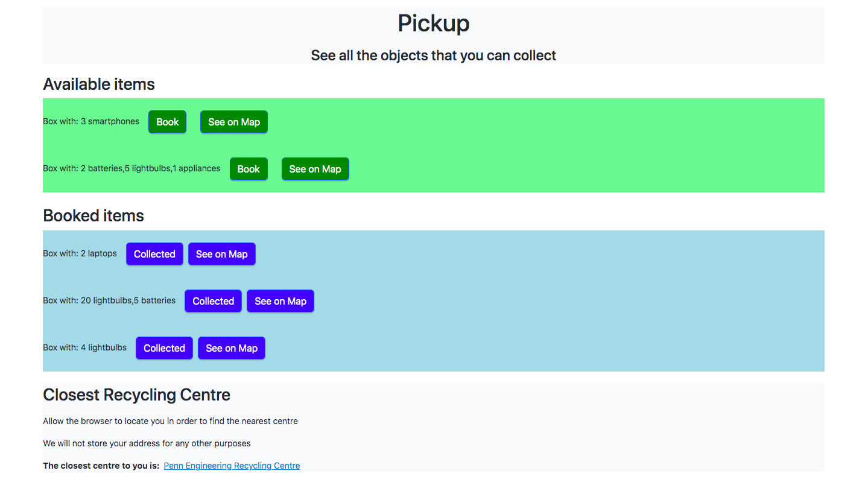Click the "Box with: 2 laptops" label
The height and width of the screenshot is (494, 868).
pos(80,253)
